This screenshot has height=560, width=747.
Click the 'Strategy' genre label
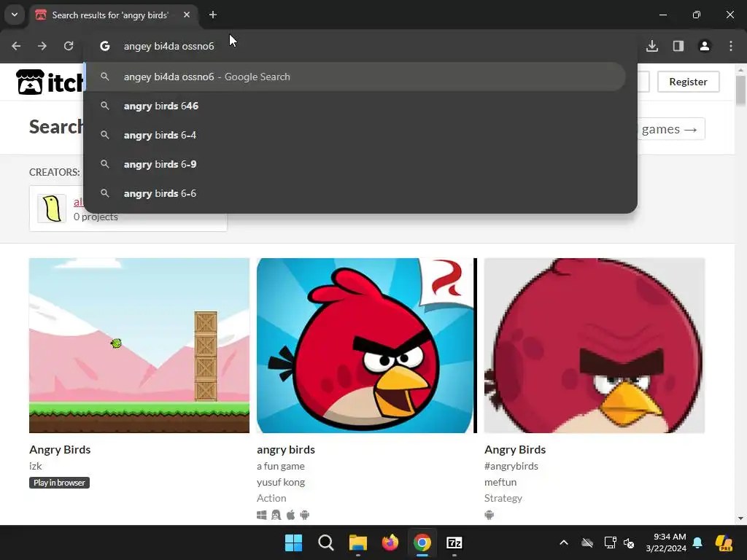pos(503,498)
